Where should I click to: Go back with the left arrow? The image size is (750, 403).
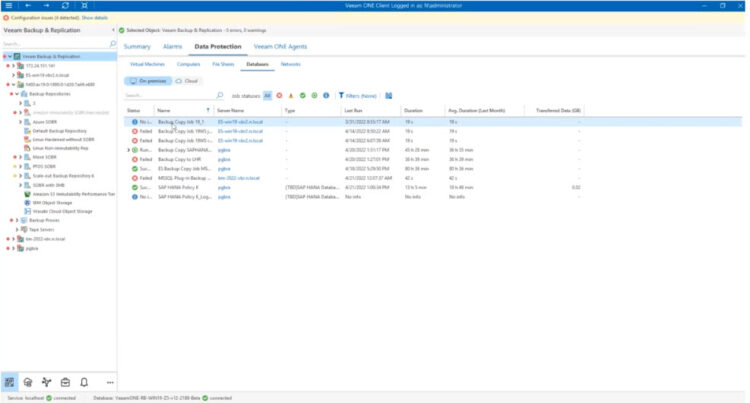tap(28, 5)
